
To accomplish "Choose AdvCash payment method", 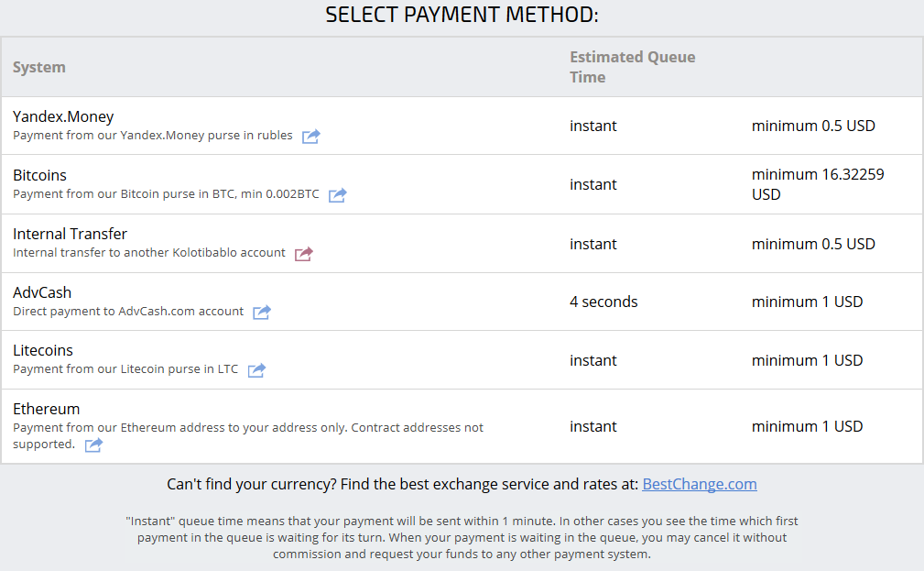I will coord(42,292).
